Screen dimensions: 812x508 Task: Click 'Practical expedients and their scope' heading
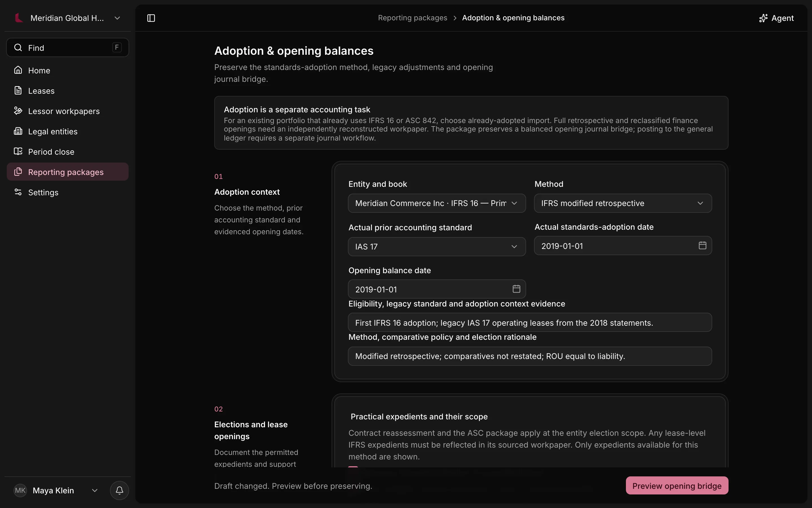(x=419, y=417)
